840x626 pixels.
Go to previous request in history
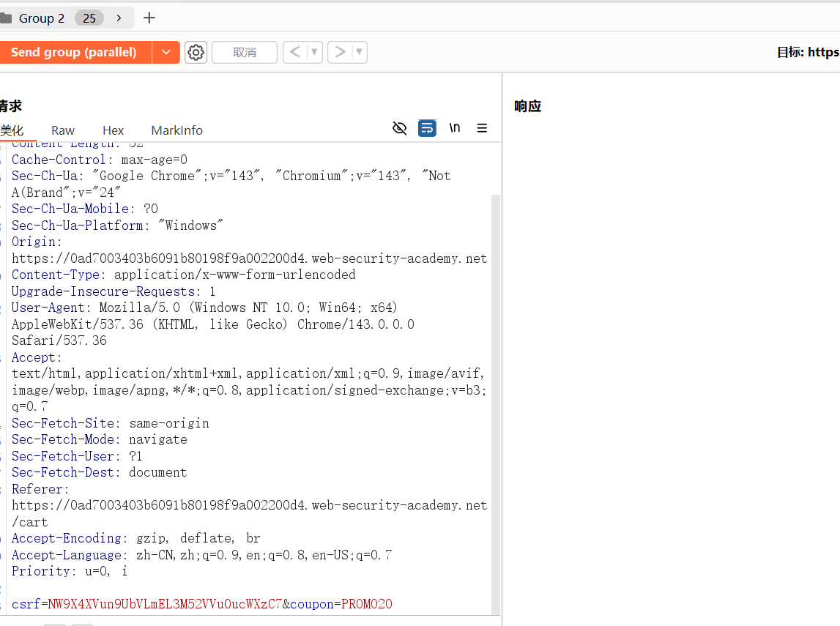295,53
